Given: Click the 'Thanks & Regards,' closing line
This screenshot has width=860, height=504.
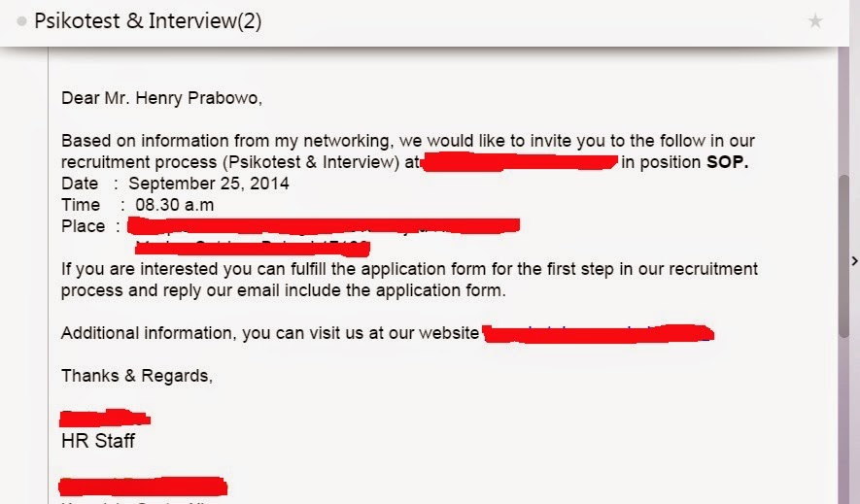Looking at the screenshot, I should point(137,376).
